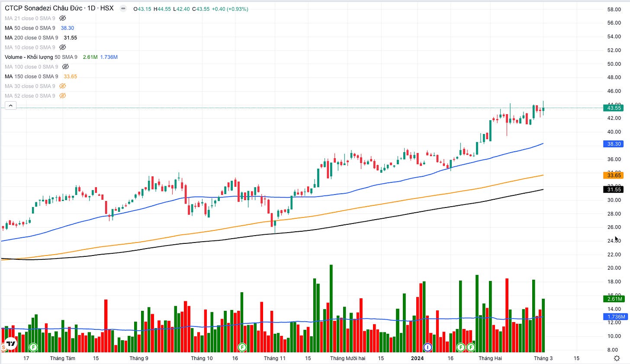Viewport: 630px width, 364px height.
Task: Select the dimmed MA 52 close legend text
Action: [x=30, y=96]
